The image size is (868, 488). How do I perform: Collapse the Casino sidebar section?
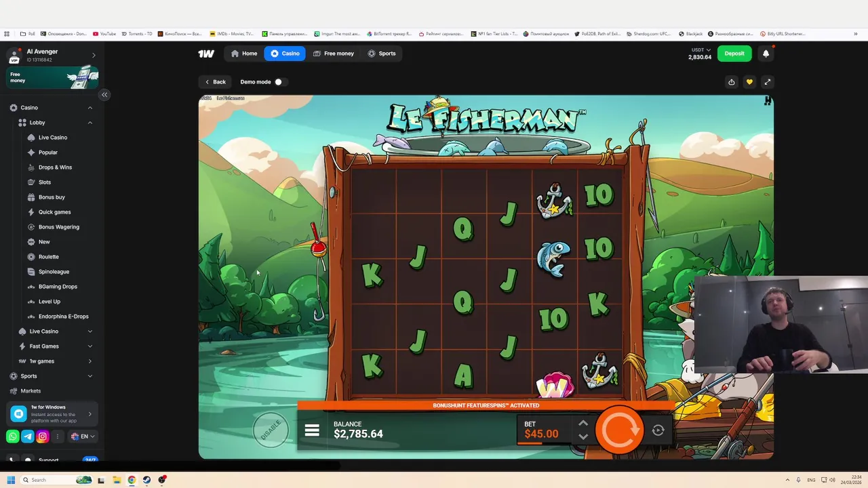click(90, 108)
